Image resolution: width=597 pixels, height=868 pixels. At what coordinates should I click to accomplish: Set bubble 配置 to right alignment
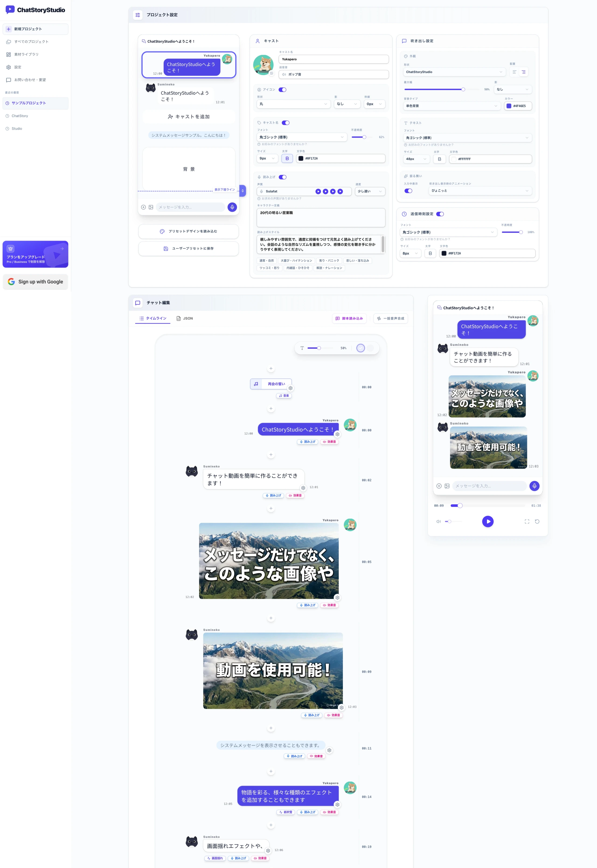pos(524,72)
